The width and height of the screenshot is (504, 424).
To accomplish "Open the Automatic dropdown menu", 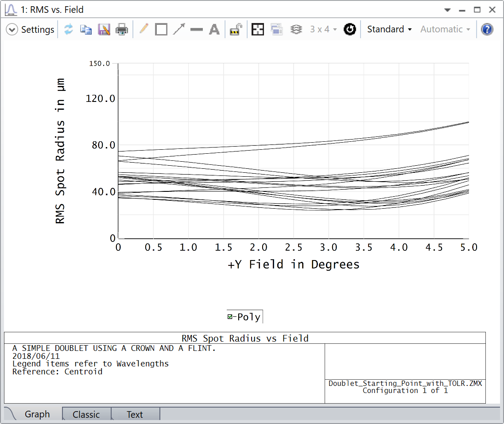I will [x=445, y=29].
